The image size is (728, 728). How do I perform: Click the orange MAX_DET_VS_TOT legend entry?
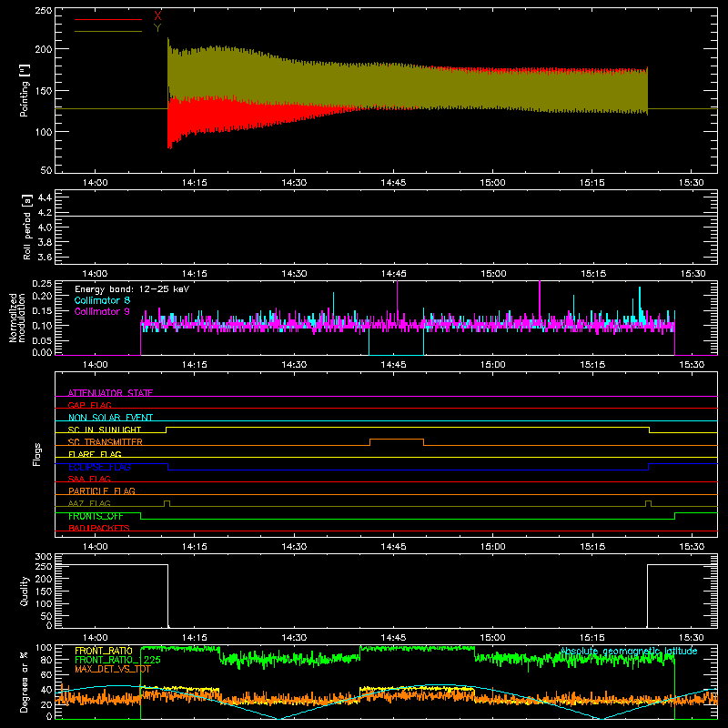coord(113,669)
